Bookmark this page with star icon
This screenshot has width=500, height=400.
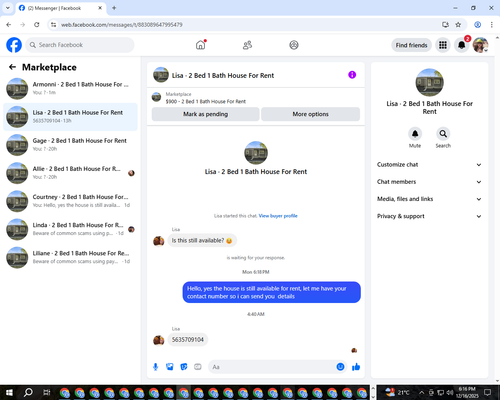(458, 25)
